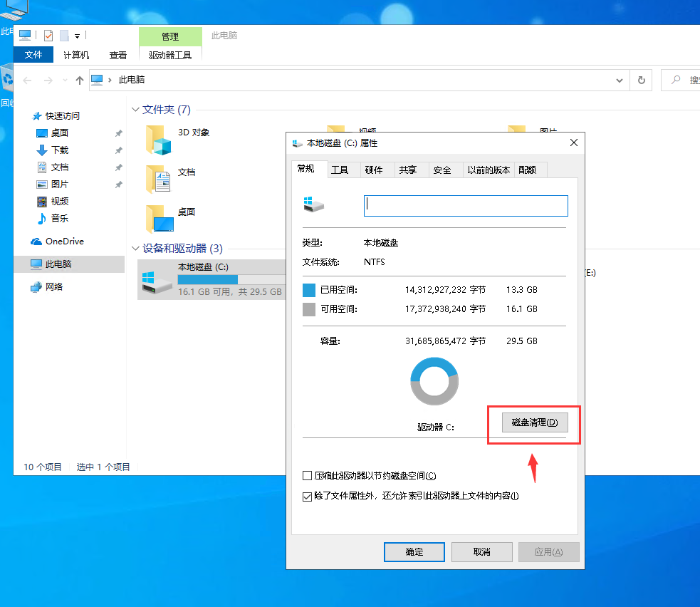
Task: Switch to the 工具 tab
Action: pyautogui.click(x=340, y=170)
